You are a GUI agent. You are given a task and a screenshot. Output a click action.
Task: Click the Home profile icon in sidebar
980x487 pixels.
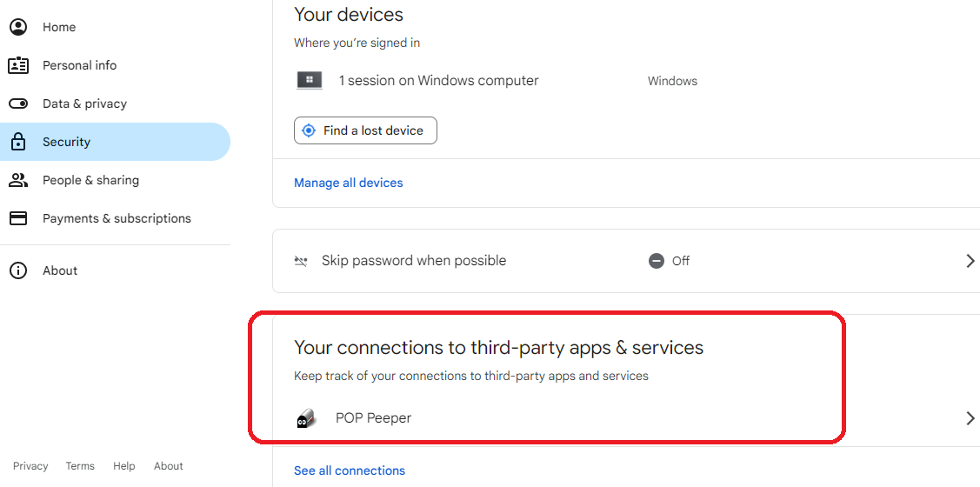[x=19, y=27]
